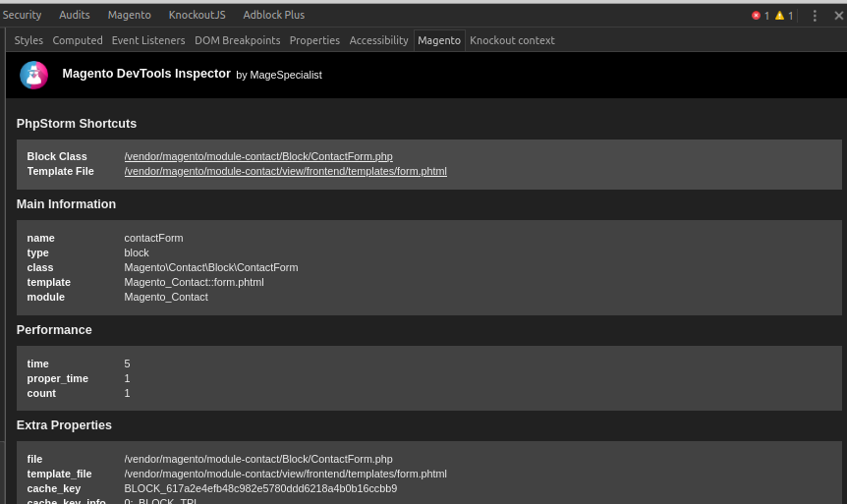The height and width of the screenshot is (504, 847).
Task: Click the 'proper_time' label
Action: tap(57, 378)
